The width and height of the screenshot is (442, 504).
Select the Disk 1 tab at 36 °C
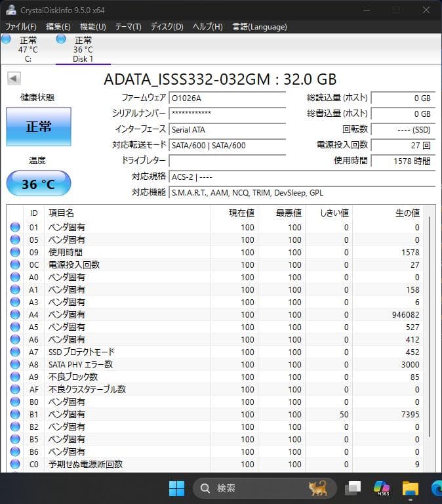click(83, 49)
